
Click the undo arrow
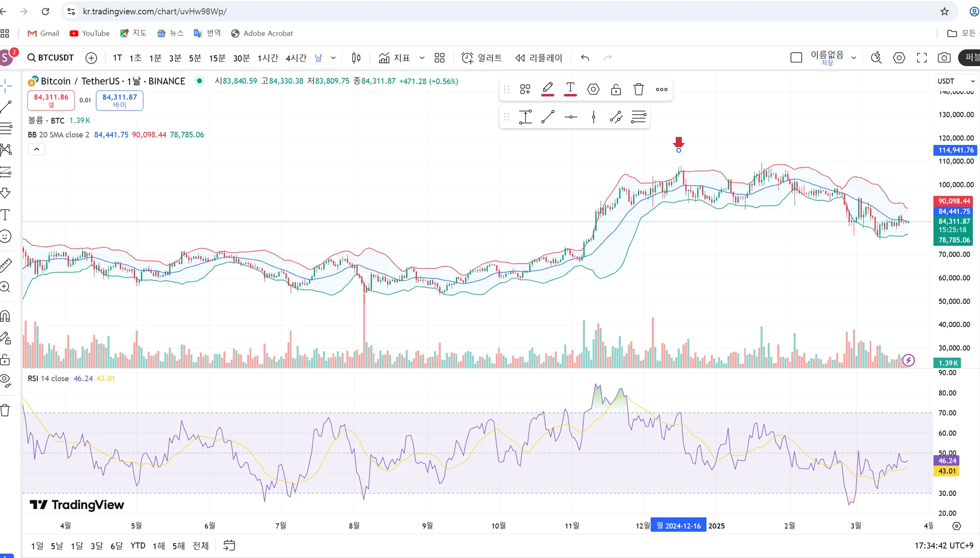pyautogui.click(x=585, y=58)
